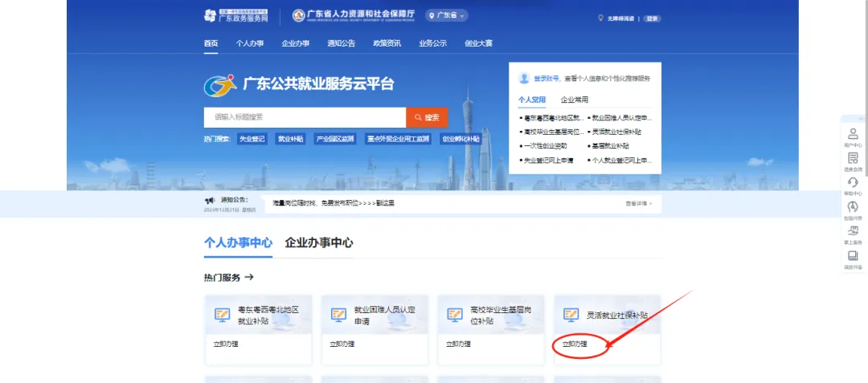Click the 广东政务服务网 logo
This screenshot has height=383, width=868.
[233, 15]
